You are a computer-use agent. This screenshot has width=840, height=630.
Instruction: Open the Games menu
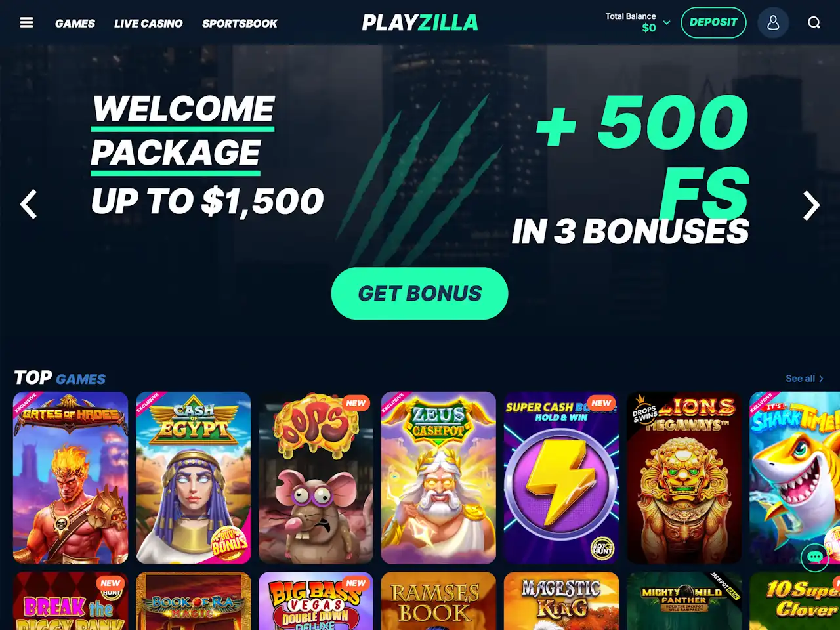point(75,23)
